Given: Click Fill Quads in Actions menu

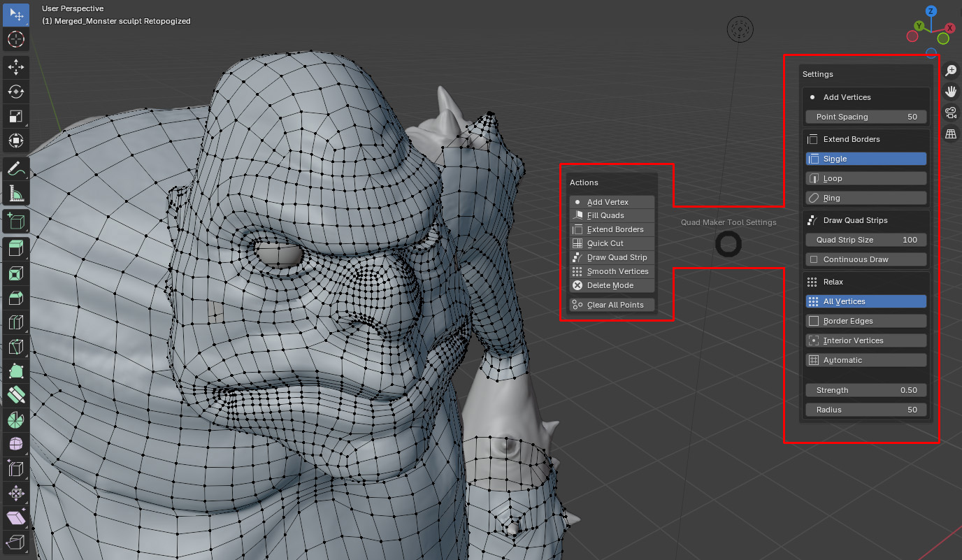Looking at the screenshot, I should (x=612, y=215).
